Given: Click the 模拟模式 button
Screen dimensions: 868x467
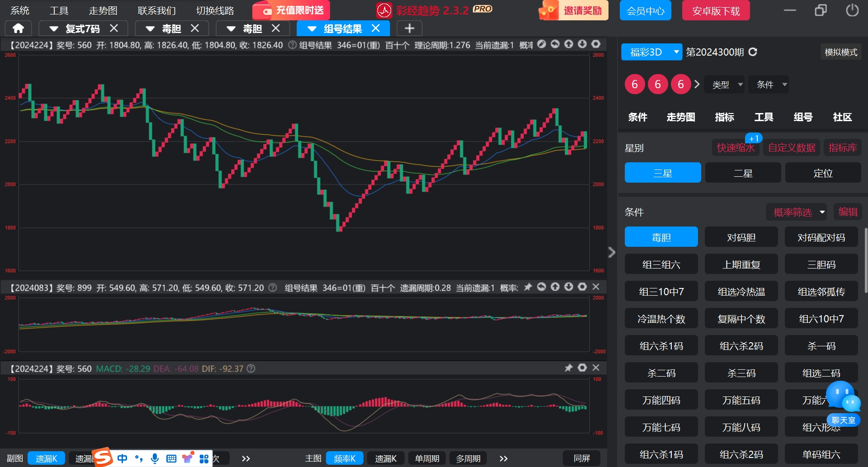Looking at the screenshot, I should (x=841, y=52).
